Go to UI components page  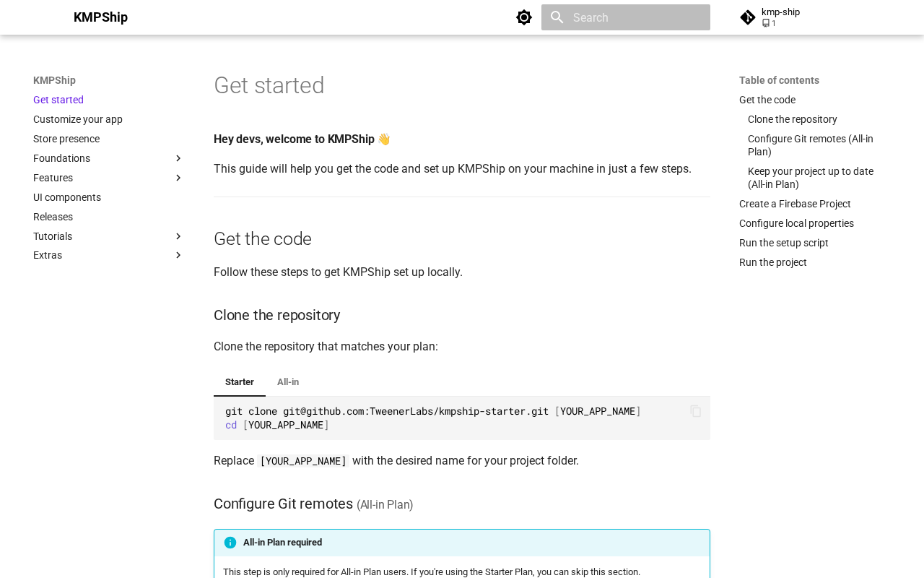point(67,197)
